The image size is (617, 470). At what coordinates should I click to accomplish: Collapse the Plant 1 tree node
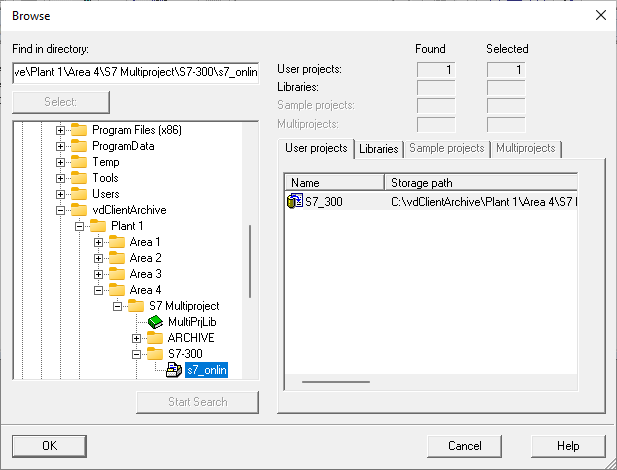click(79, 226)
